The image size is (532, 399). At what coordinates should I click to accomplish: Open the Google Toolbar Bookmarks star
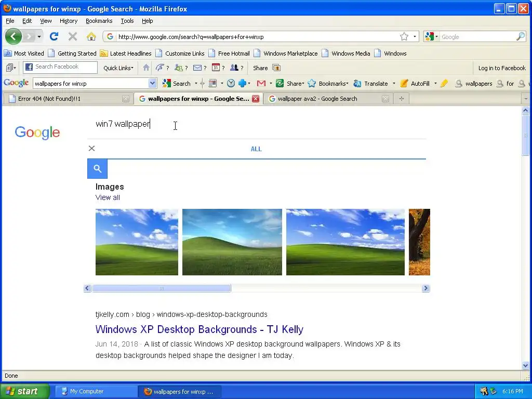[328, 83]
